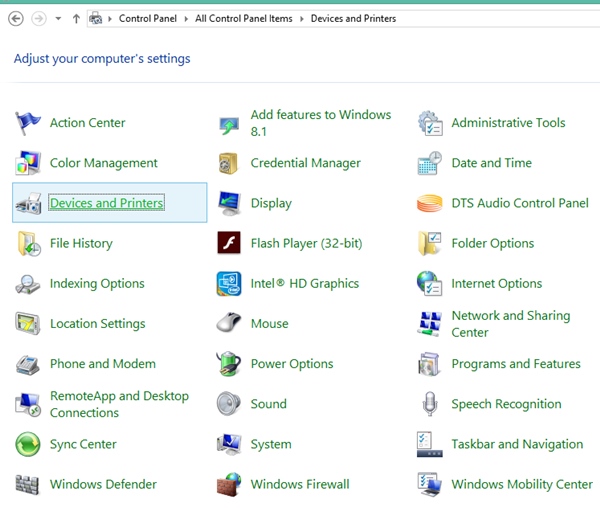Image resolution: width=600 pixels, height=519 pixels.
Task: Open the Phone and Modem icon
Action: 28,364
